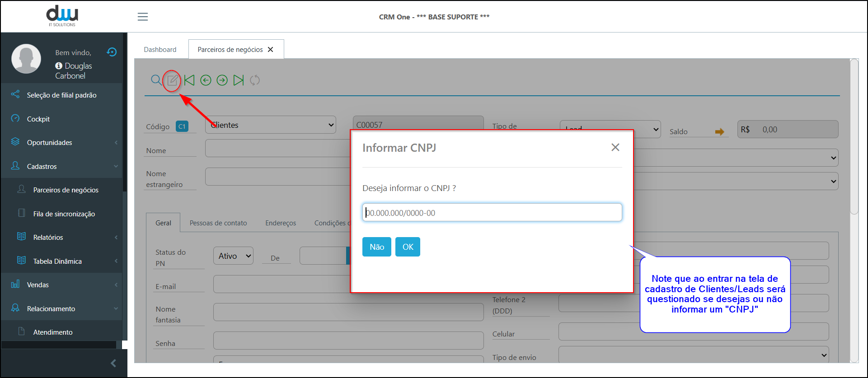Expand the Oportunidades menu
Image resolution: width=868 pixels, height=378 pixels.
click(62, 142)
